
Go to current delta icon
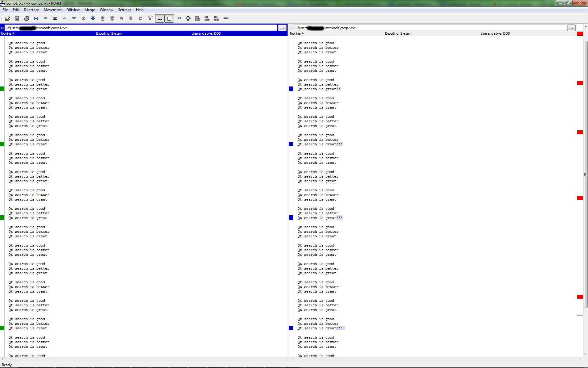(x=36, y=18)
